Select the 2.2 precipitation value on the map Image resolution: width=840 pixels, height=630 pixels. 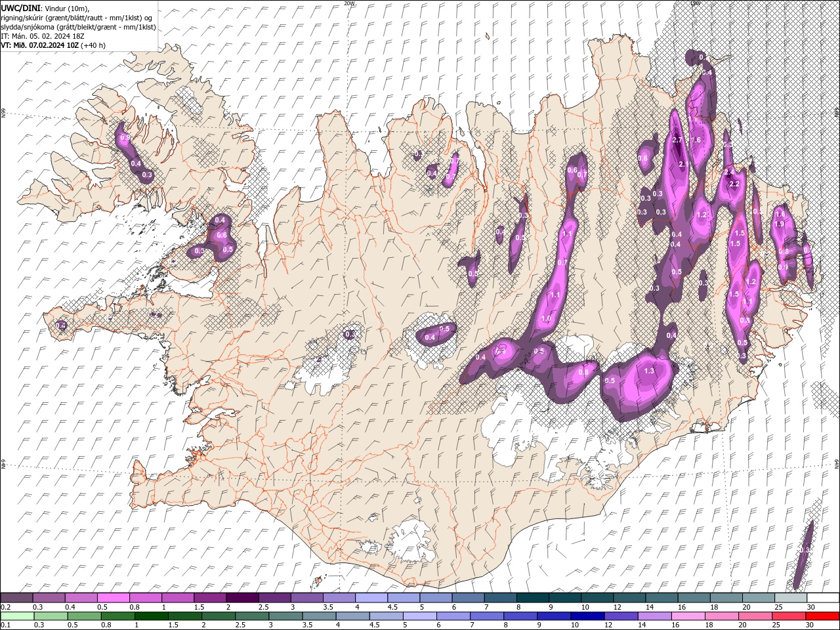coord(734,184)
